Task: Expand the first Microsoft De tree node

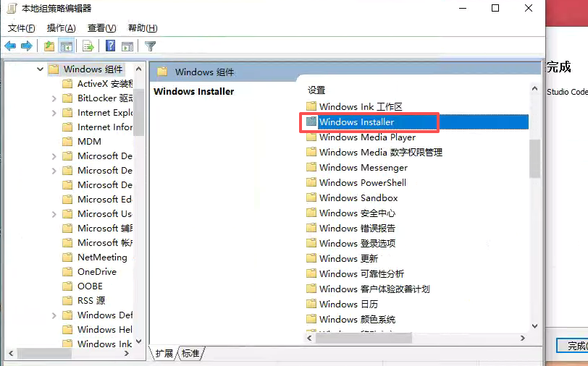Action: coord(54,156)
